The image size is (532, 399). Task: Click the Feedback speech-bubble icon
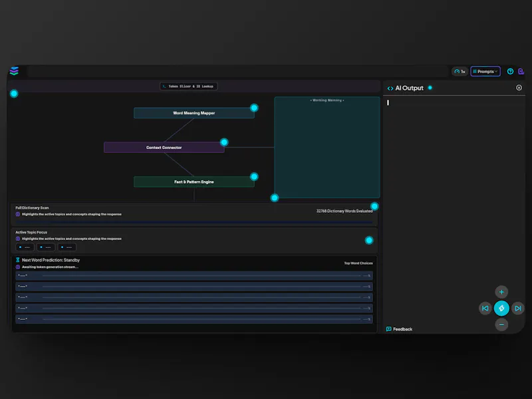389,329
